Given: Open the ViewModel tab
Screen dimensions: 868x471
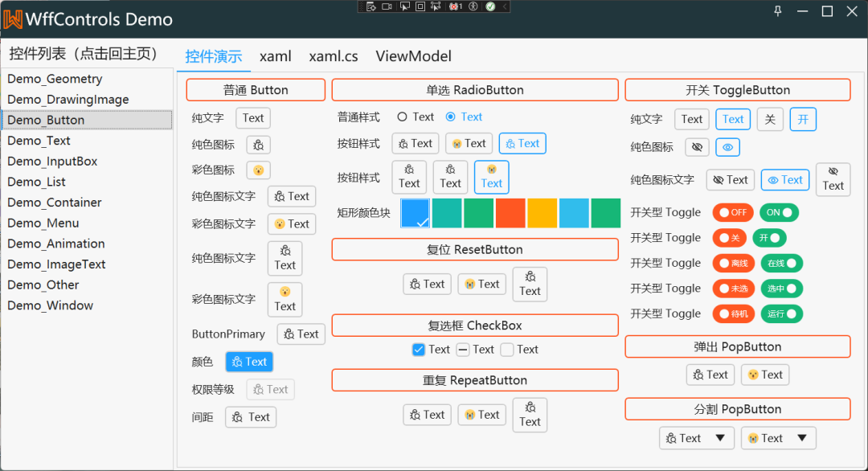Looking at the screenshot, I should [413, 56].
